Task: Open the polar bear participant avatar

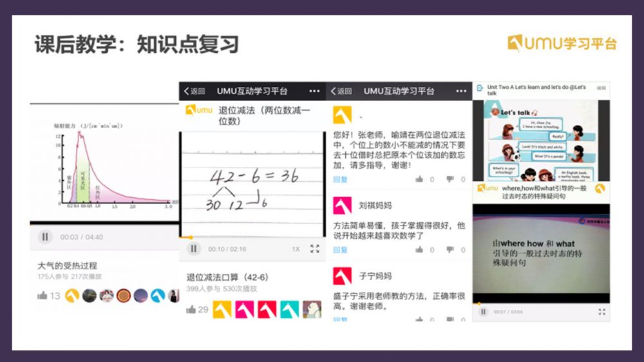Action: [312, 310]
